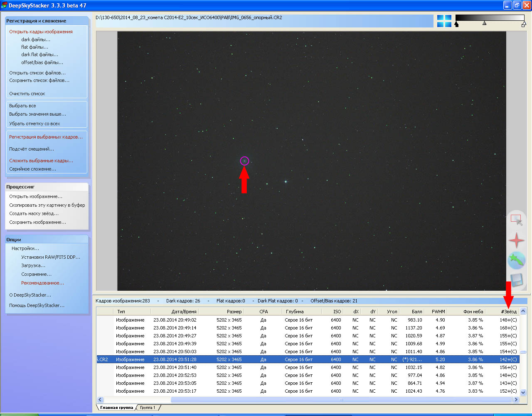Activate the red star edit mode icon
This screenshot has height=416, width=532.
coord(516,240)
